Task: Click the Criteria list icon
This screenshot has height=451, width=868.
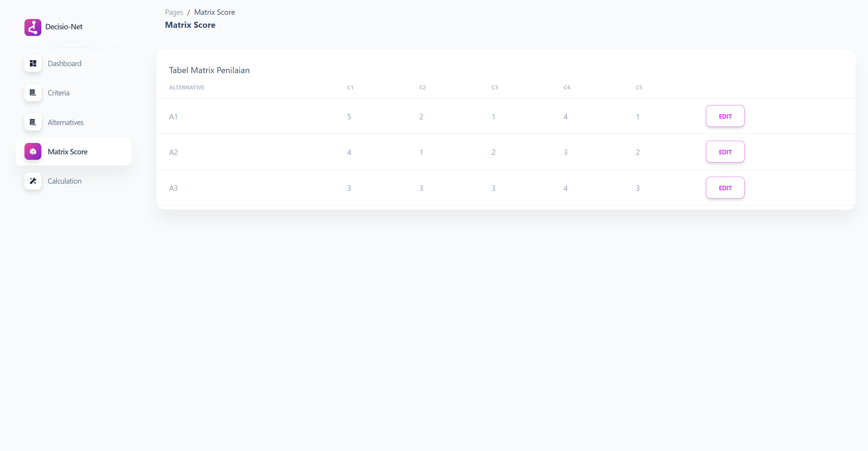Action: [33, 93]
